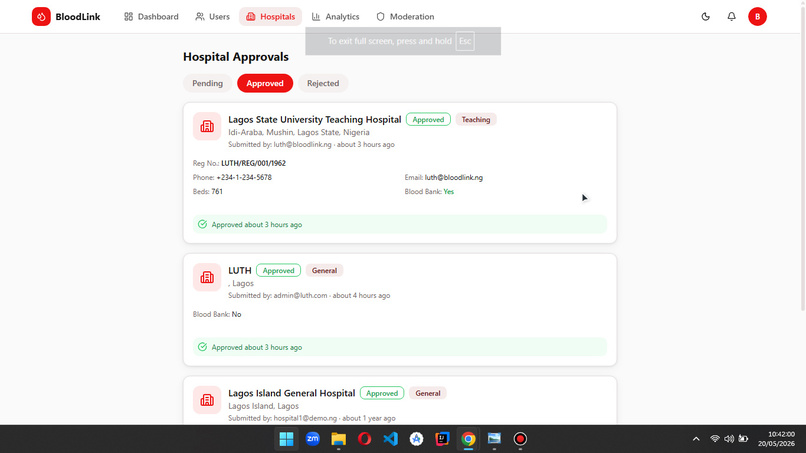This screenshot has height=453, width=806.
Task: Click the email luth@bloodlink.ng value
Action: 454,177
